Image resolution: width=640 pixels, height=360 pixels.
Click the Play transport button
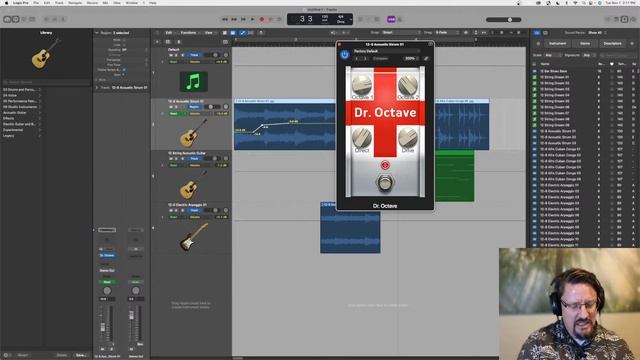252,19
